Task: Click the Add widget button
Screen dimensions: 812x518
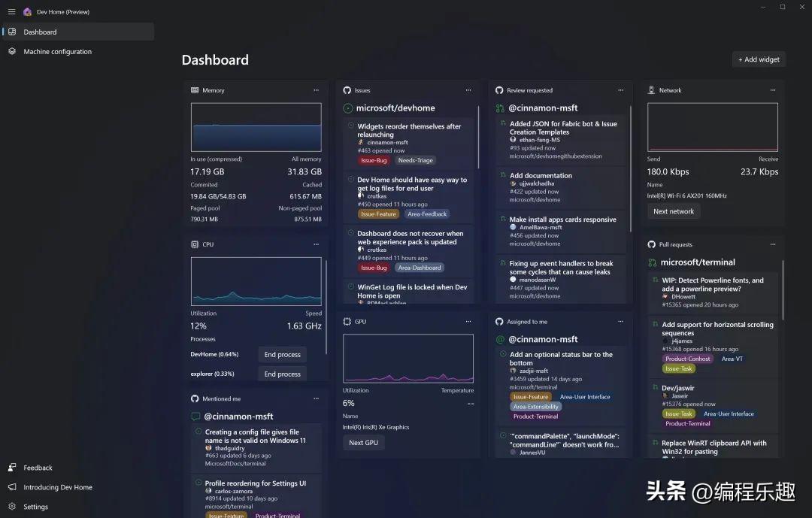Action: coord(759,59)
